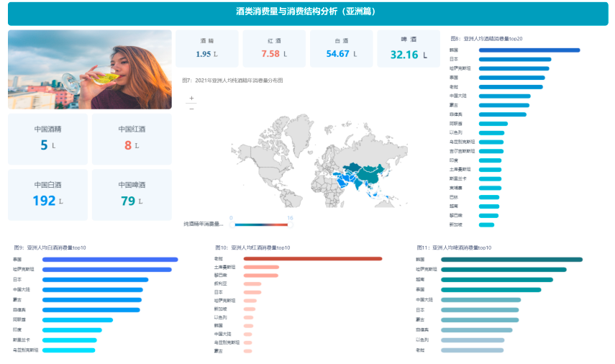This screenshot has width=615, height=364.
Task: Open the 中国酒精 5 L card
Action: 48,140
